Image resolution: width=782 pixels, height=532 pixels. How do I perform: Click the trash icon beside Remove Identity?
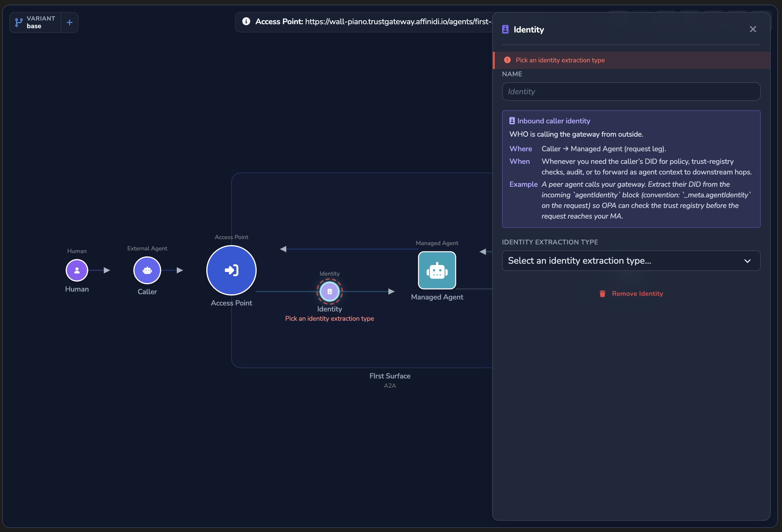[602, 294]
